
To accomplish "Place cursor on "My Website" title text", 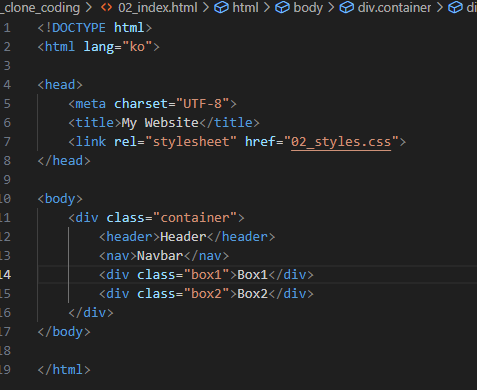I will [x=160, y=123].
